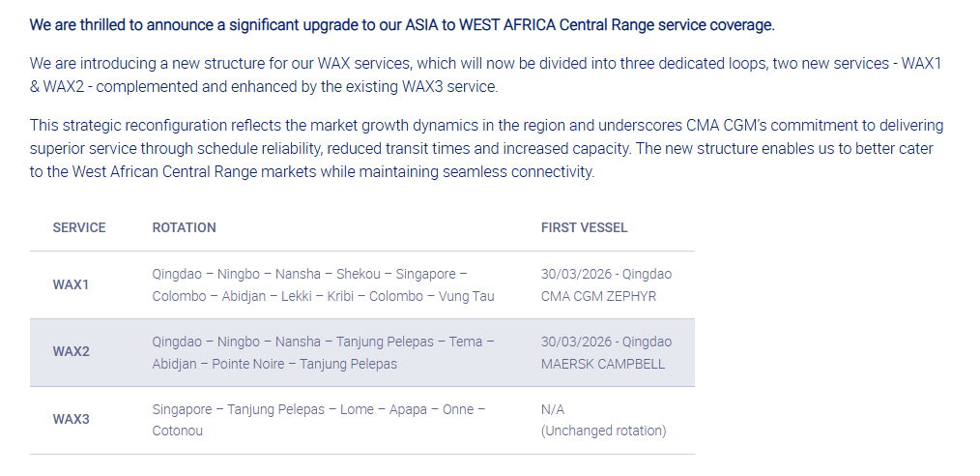Click the ROTATION column header
980x476 pixels.
184,227
